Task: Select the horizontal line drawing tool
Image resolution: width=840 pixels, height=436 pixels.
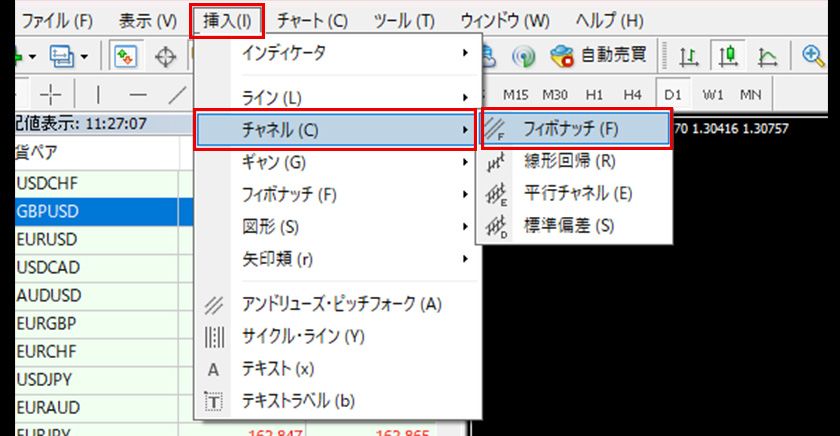Action: click(x=138, y=95)
